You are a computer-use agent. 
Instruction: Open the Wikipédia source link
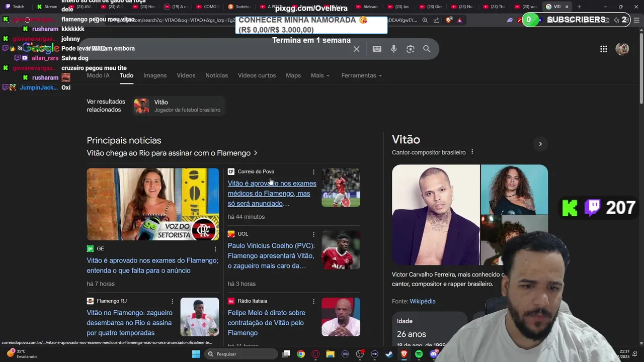tap(423, 301)
